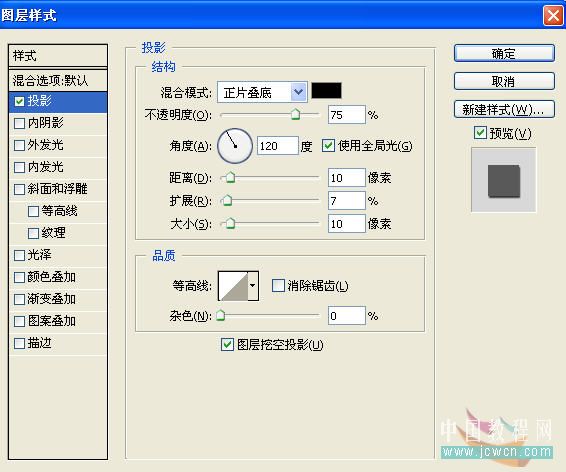
Task: Click the 确定 OK button
Action: (x=504, y=53)
